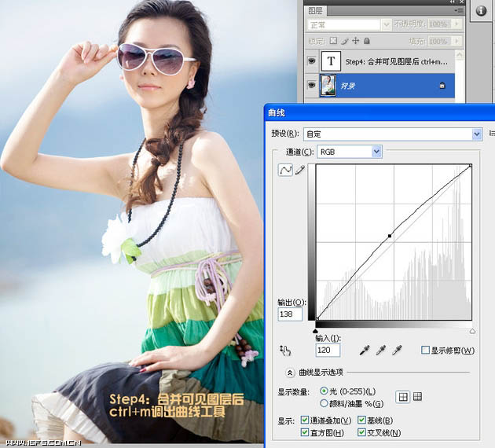Viewport: 495px width, 448px height.
Task: Pick the gray point eyedropper
Action: [x=381, y=350]
